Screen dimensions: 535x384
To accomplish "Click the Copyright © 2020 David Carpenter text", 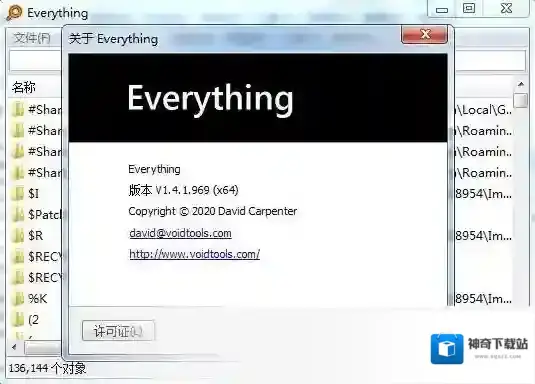I will 213,211.
